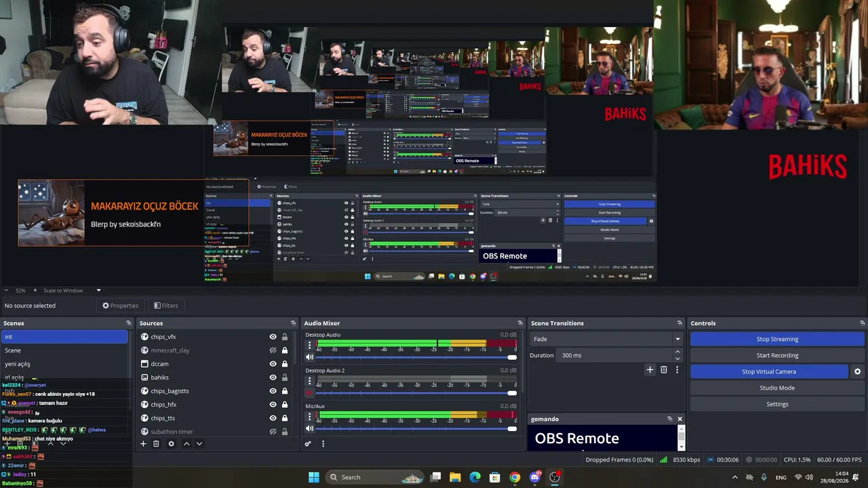The image size is (868, 488).
Task: Click Windows taskbar Search box
Action: tap(375, 477)
